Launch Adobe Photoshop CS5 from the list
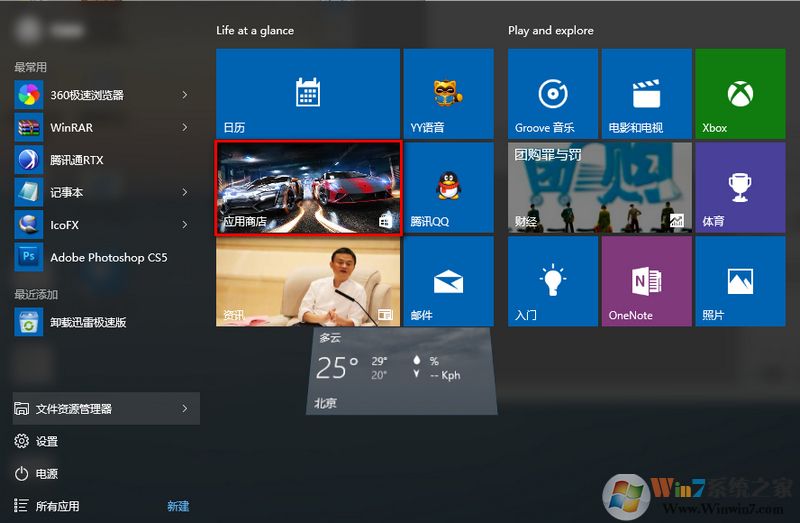 point(108,257)
